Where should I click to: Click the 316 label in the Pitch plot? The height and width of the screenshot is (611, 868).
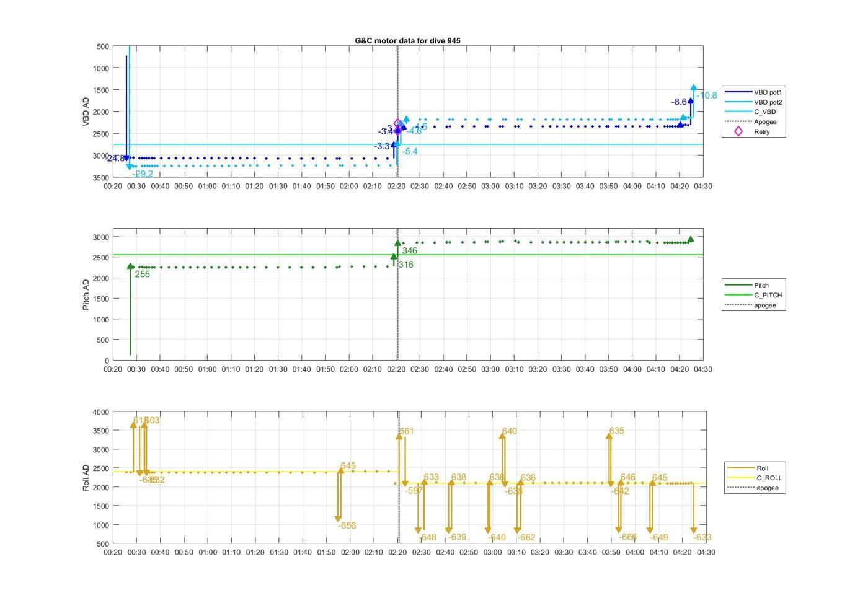click(405, 265)
